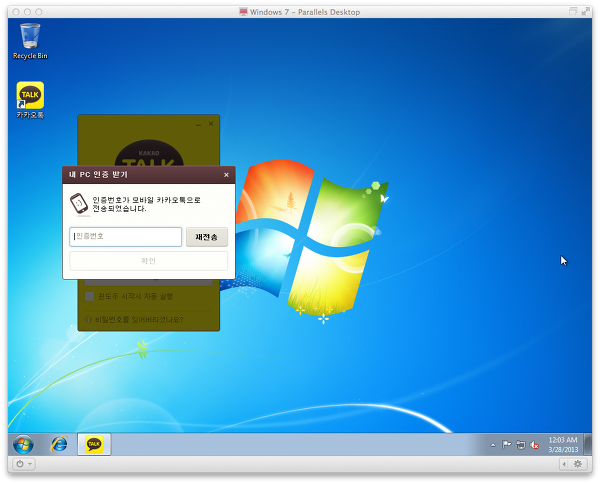The width and height of the screenshot is (600, 484).
Task: Open the Windows Start menu
Action: pyautogui.click(x=23, y=445)
